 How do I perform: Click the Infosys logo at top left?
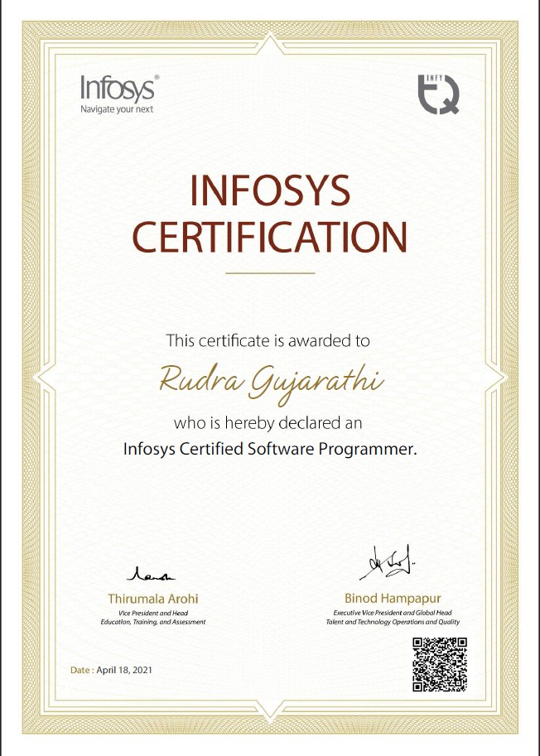(119, 94)
